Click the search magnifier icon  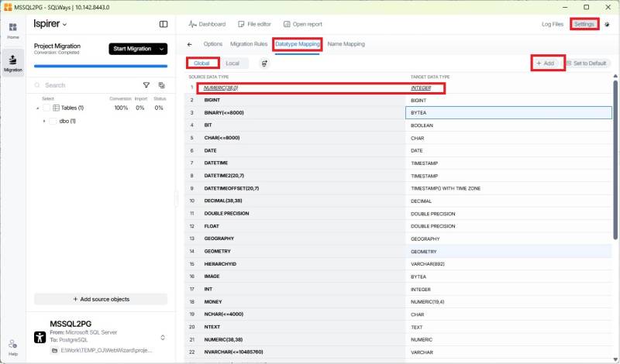pyautogui.click(x=37, y=85)
